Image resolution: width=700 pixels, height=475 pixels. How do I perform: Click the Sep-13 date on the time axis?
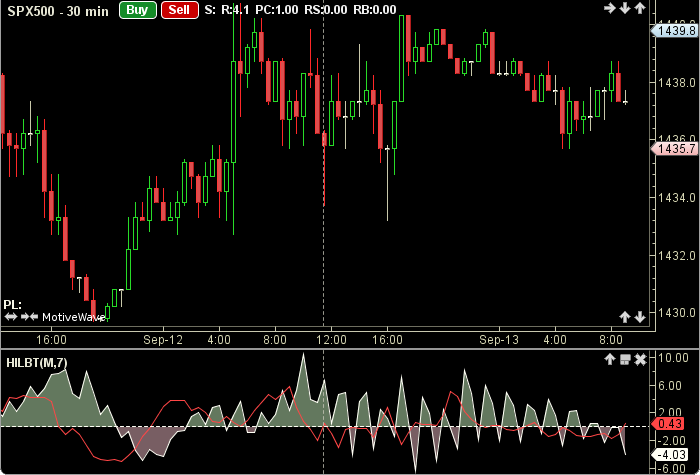coord(499,340)
